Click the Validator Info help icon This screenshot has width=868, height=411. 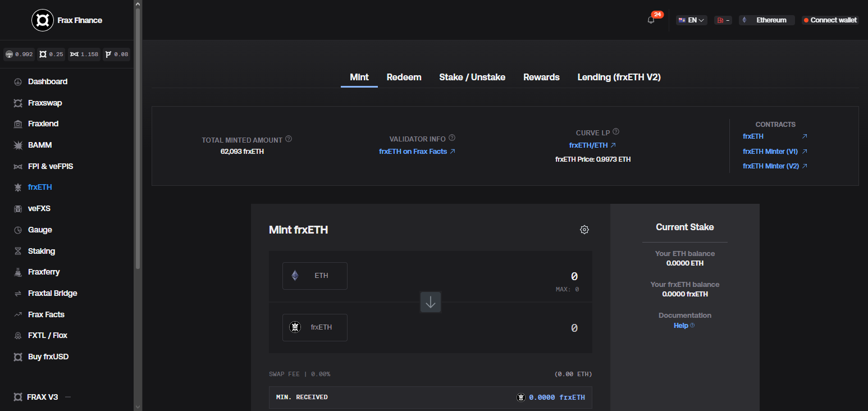[452, 138]
